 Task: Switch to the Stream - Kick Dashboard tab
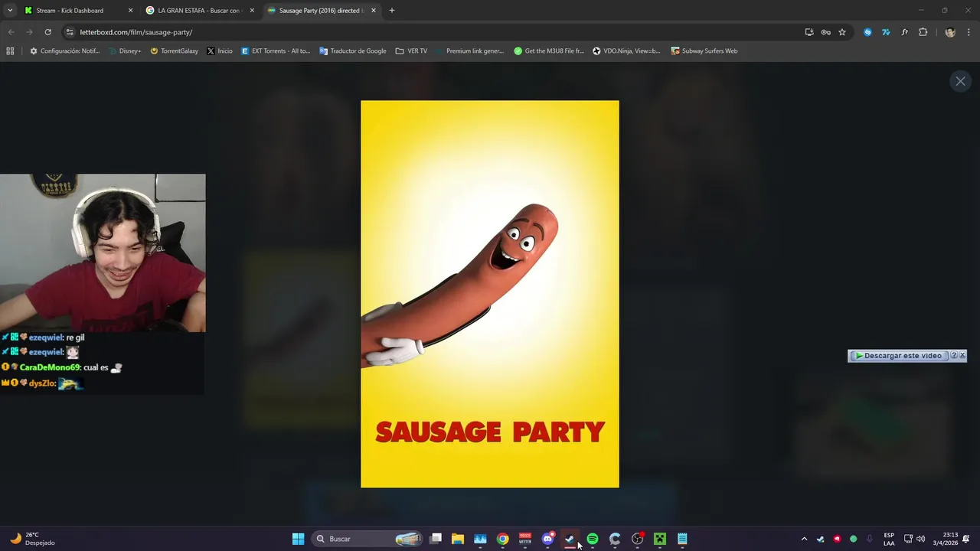coord(70,11)
